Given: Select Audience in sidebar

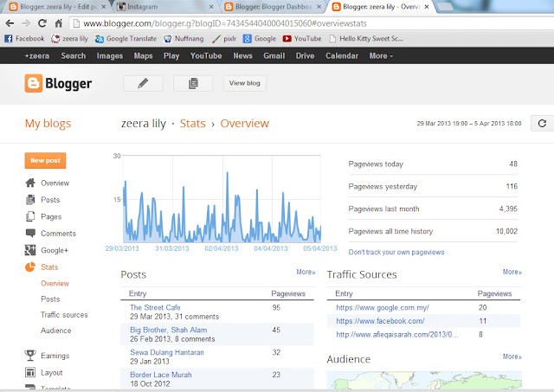Looking at the screenshot, I should [55, 331].
